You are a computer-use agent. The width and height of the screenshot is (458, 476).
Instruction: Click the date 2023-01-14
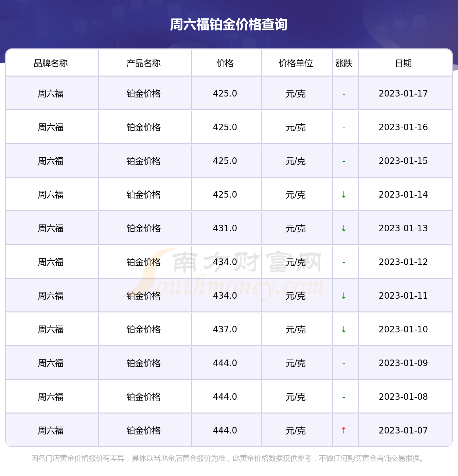(403, 195)
